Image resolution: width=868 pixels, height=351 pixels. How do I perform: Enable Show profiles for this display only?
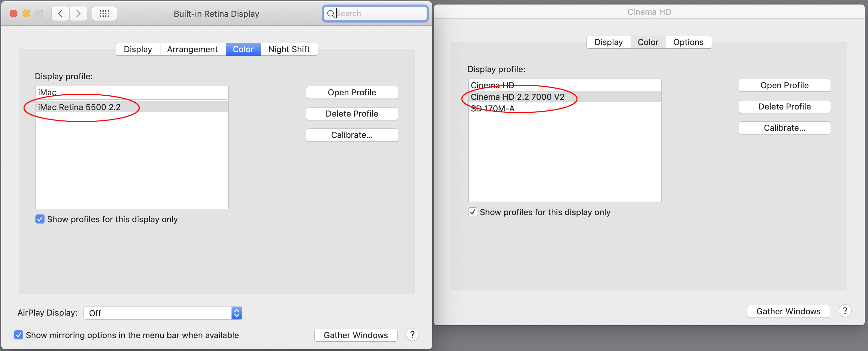[x=39, y=219]
